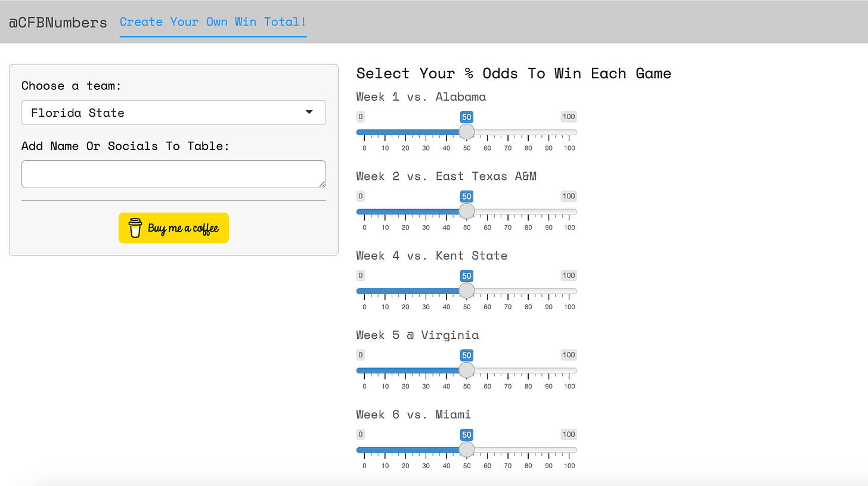Click the dropdown arrow beside Florida State
Screen dimensions: 868x486
pos(309,113)
